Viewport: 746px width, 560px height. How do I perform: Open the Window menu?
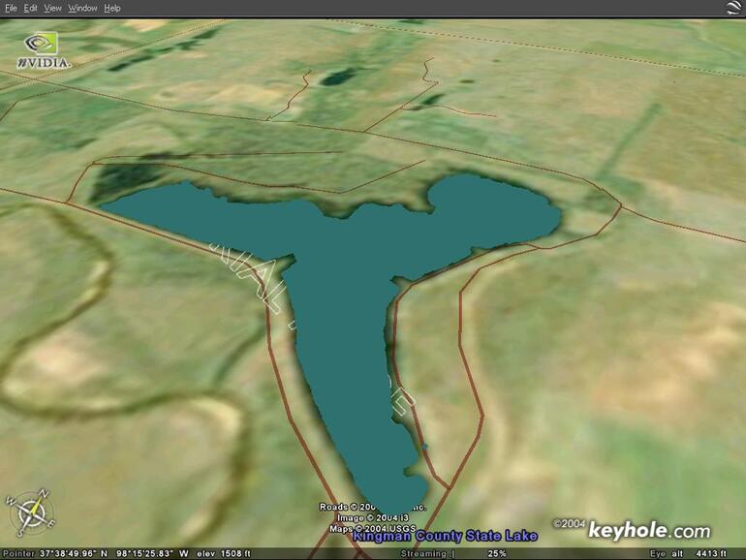pos(82,8)
